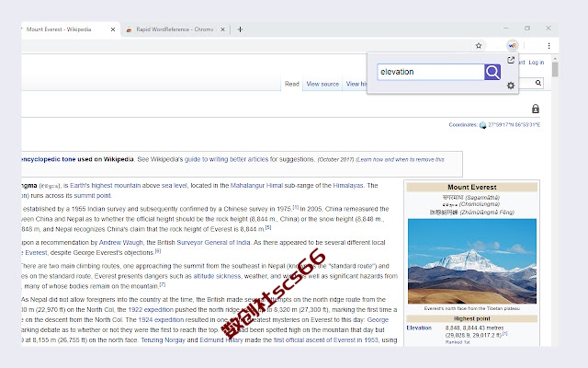Switch to Mount Everest - Wikipedia tab

point(59,29)
